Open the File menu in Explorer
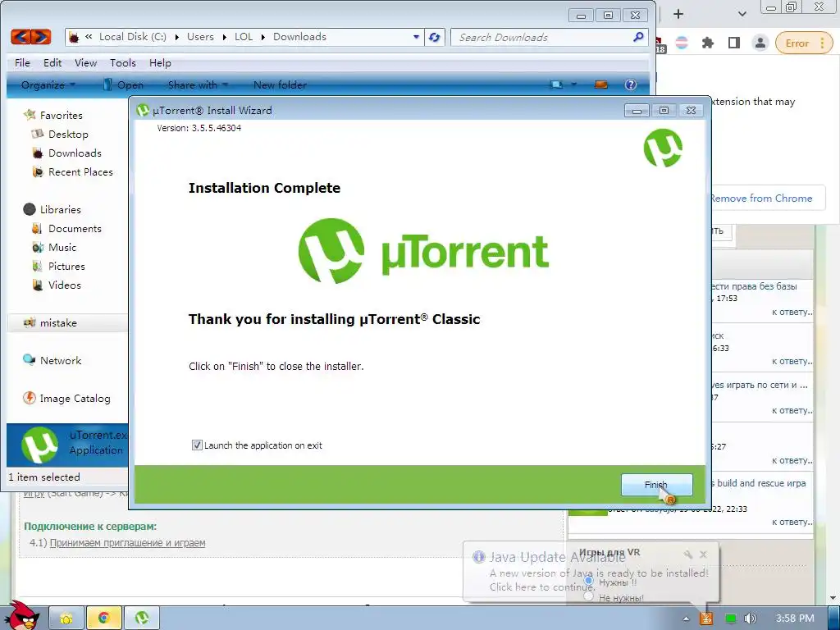This screenshot has height=630, width=840. (x=22, y=62)
